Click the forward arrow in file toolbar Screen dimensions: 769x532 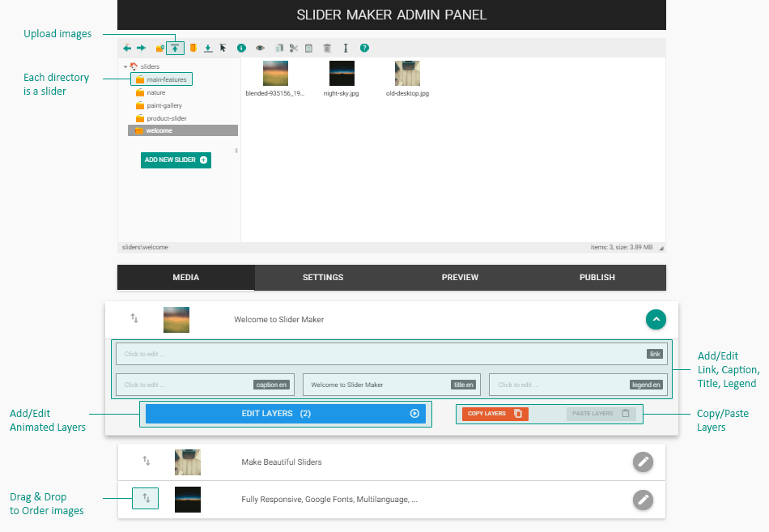tap(141, 48)
